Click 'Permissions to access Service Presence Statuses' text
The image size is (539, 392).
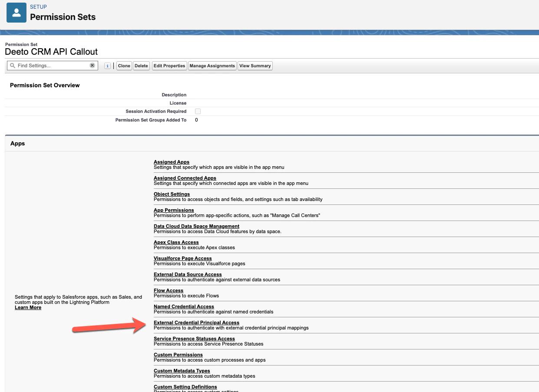coord(208,344)
